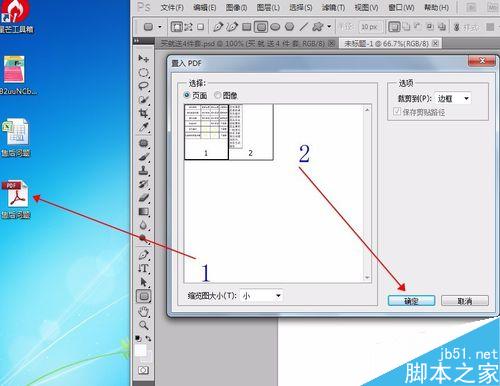Viewport: 500px width, 386px height.
Task: Enable Fill Pixels mode in options bar
Action: click(200, 27)
